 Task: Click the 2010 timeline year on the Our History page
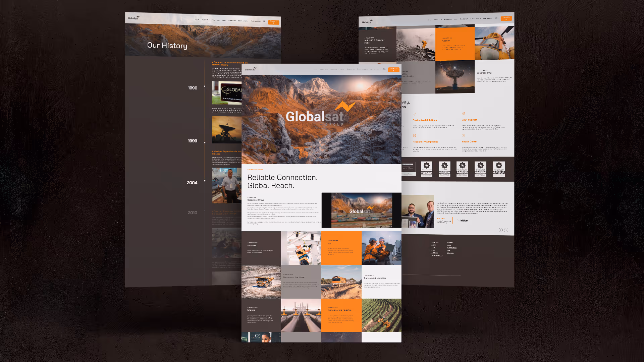(x=193, y=213)
